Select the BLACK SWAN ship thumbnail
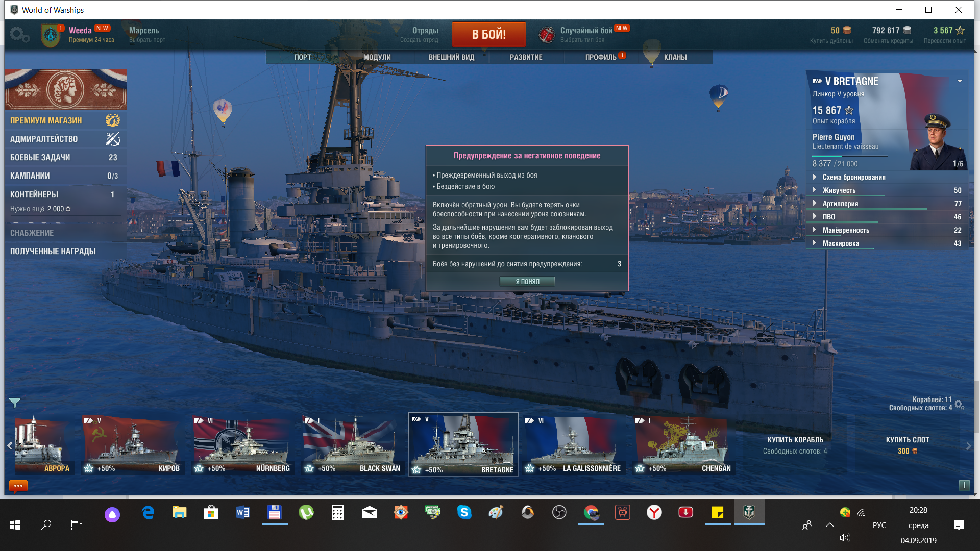The width and height of the screenshot is (980, 551). click(x=353, y=445)
